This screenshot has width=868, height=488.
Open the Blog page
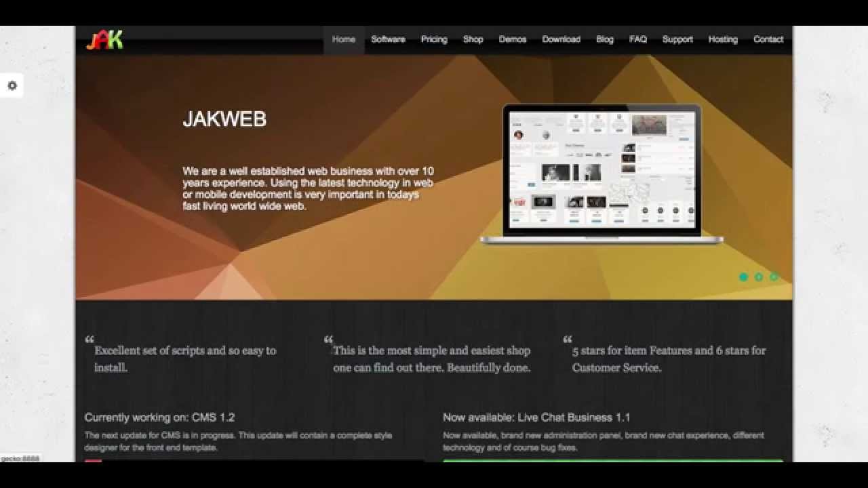click(x=605, y=39)
